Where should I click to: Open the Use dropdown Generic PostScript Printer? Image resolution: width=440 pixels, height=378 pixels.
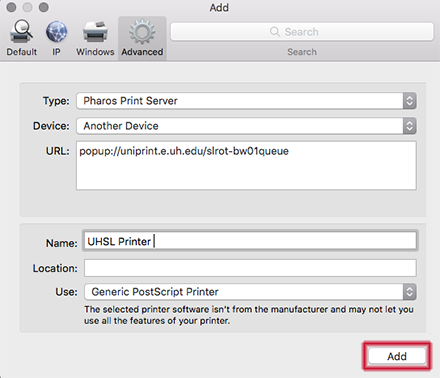point(250,292)
